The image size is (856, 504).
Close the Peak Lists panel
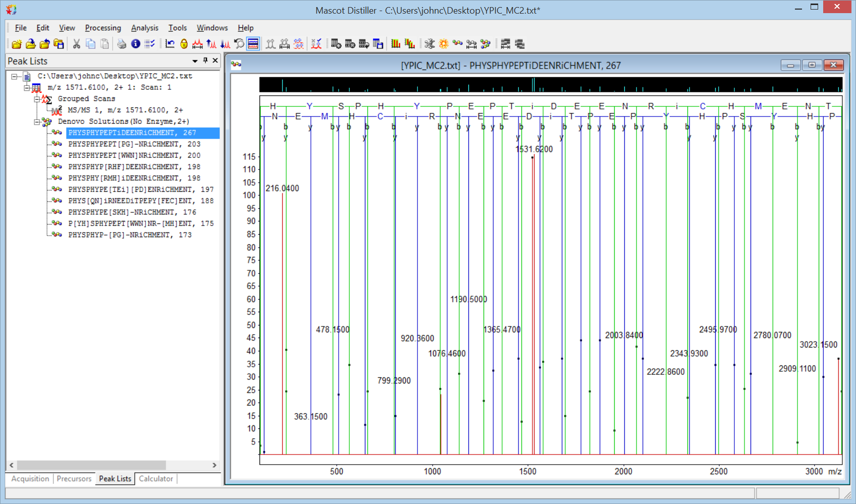pos(215,61)
